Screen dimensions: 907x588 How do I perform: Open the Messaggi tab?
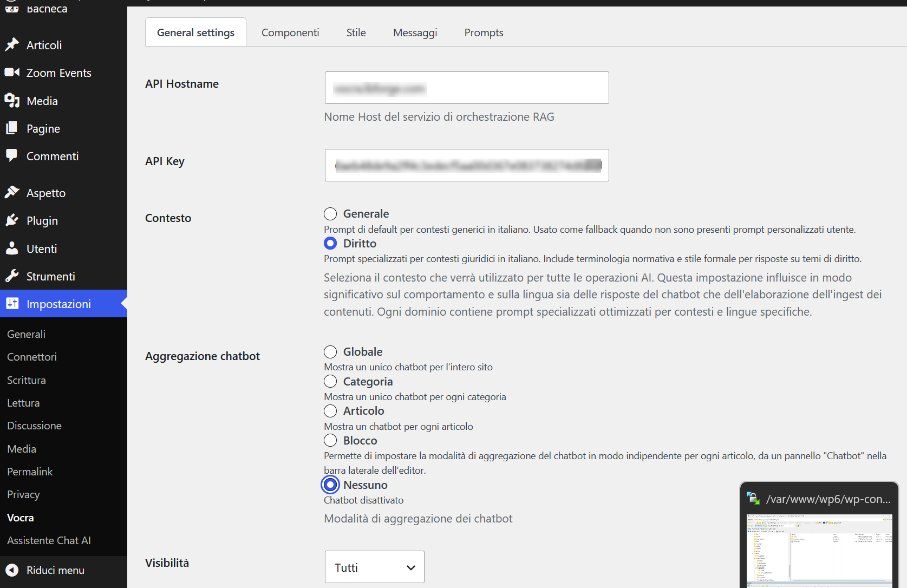[415, 32]
